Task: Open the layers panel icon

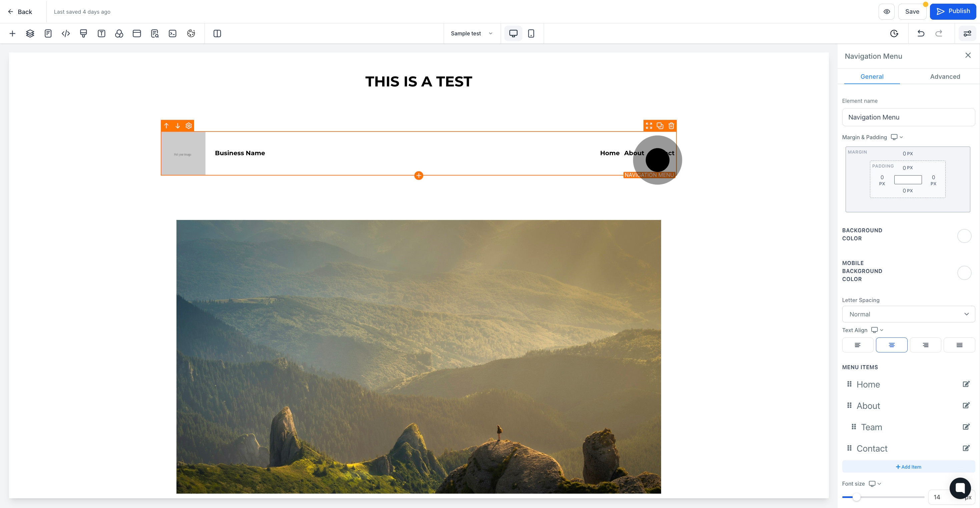Action: point(30,33)
